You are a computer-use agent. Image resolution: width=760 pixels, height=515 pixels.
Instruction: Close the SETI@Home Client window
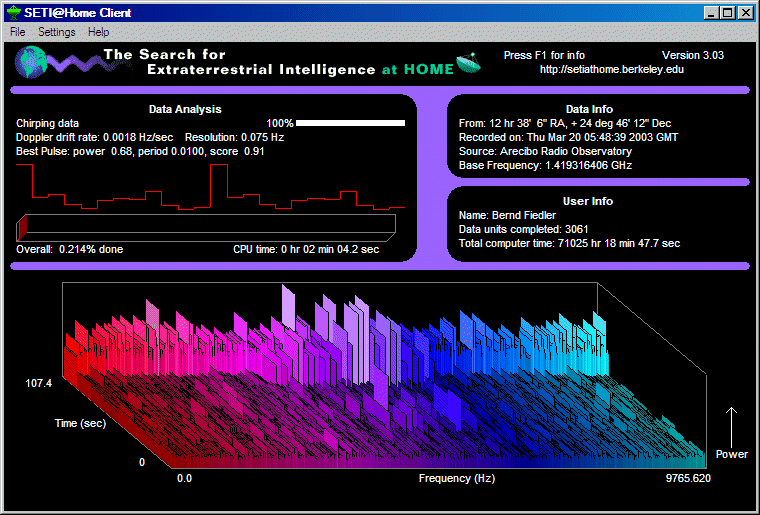coord(745,13)
